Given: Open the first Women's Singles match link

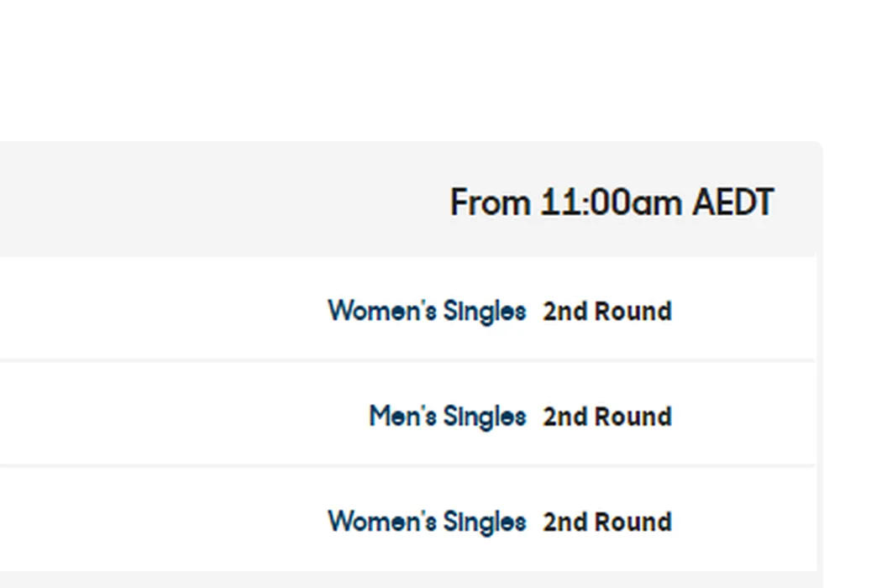Looking at the screenshot, I should (427, 311).
